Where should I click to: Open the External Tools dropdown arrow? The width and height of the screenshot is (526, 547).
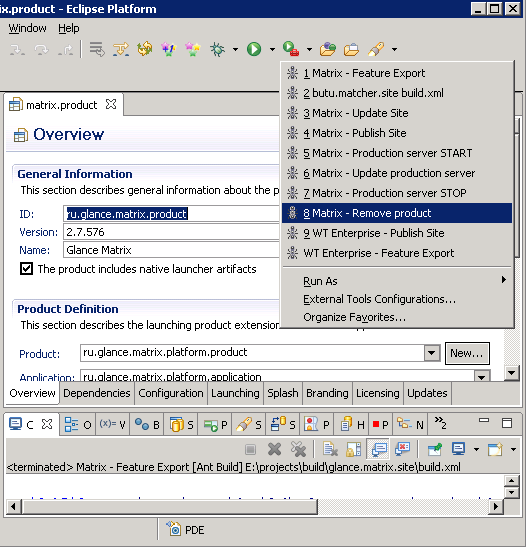point(309,50)
